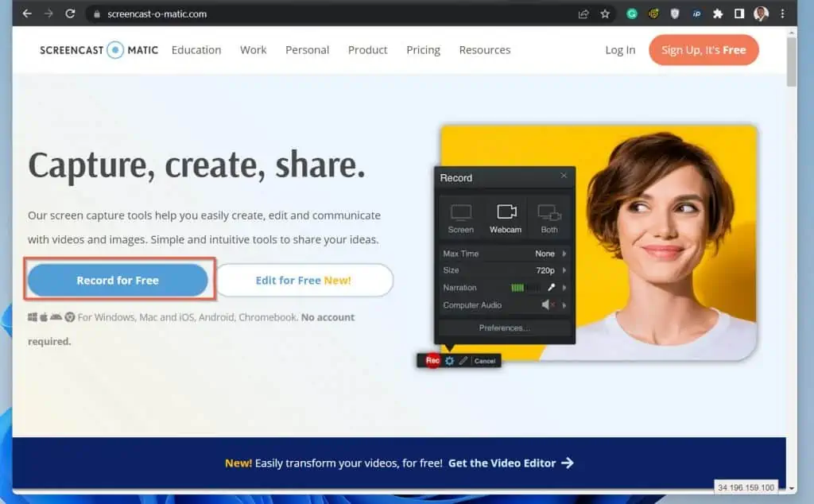814x504 pixels.
Task: Open the Education menu
Action: coord(196,49)
